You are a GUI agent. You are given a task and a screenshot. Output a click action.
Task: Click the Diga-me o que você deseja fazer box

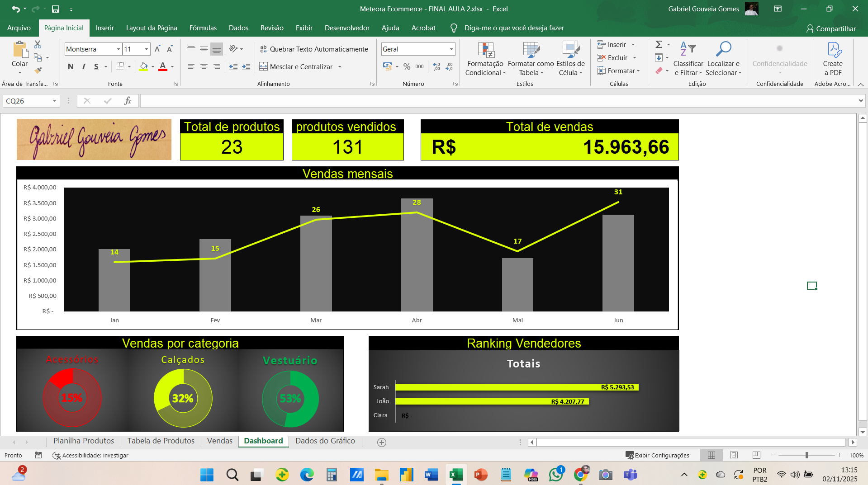[x=514, y=28]
